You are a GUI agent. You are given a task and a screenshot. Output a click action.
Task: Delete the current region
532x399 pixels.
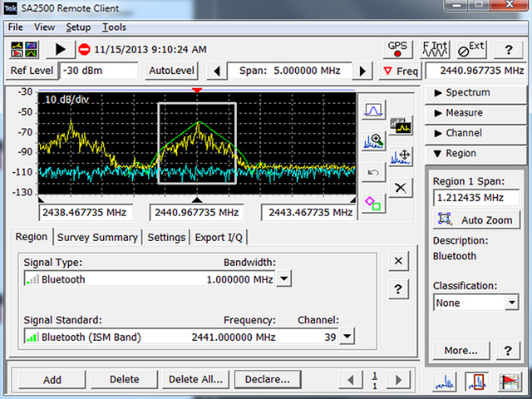pyautogui.click(x=124, y=380)
